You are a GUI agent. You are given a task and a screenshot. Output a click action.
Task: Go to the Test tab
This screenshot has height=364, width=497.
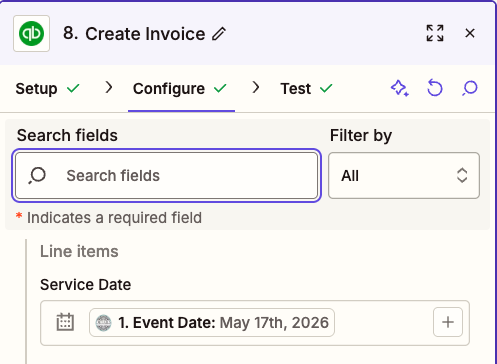pyautogui.click(x=307, y=89)
